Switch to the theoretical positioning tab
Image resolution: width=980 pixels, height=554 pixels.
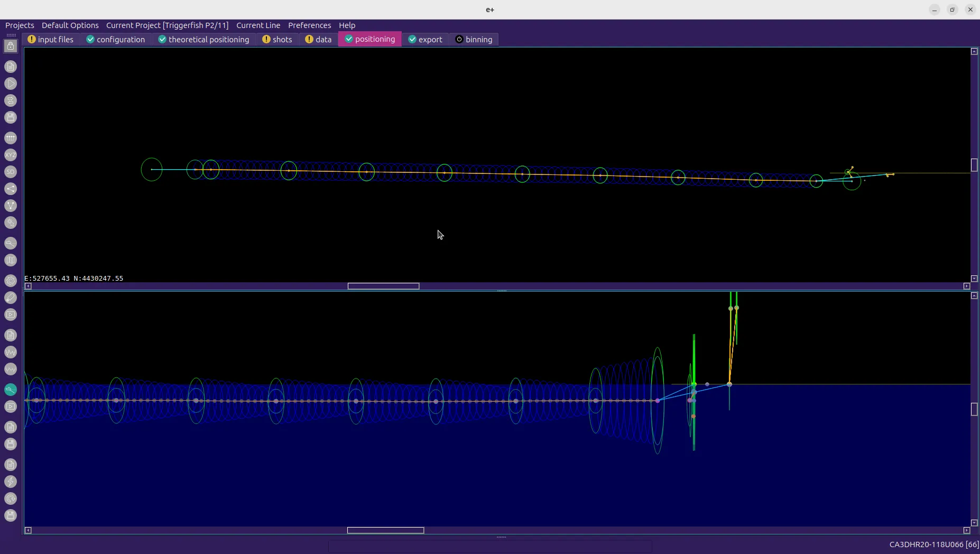tap(204, 40)
